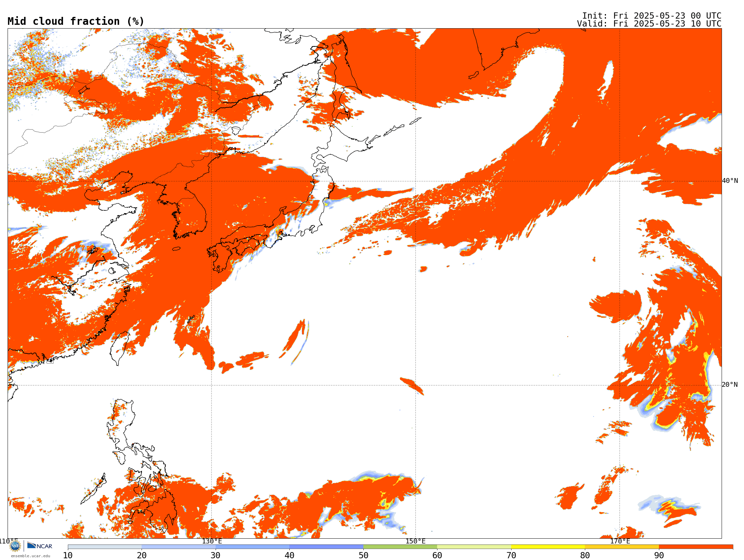Viewport: 744px width, 560px height.
Task: Click the NCAR logo
Action: pyautogui.click(x=40, y=546)
